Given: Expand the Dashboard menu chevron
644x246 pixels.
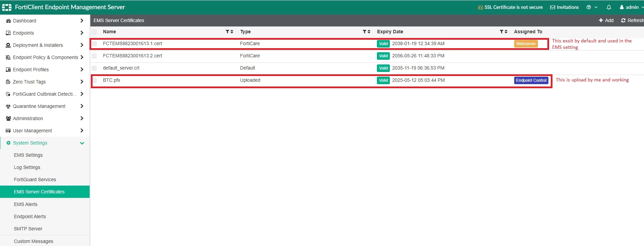Looking at the screenshot, I should point(82,21).
